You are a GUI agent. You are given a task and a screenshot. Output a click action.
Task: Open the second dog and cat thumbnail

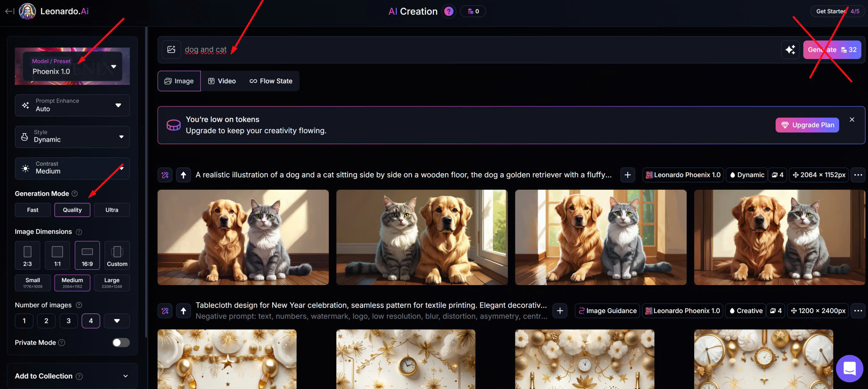[422, 238]
